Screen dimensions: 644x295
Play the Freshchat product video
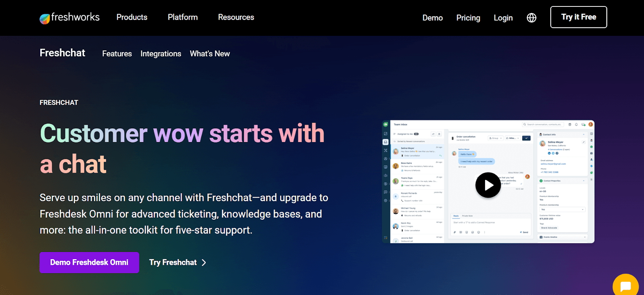pyautogui.click(x=488, y=185)
